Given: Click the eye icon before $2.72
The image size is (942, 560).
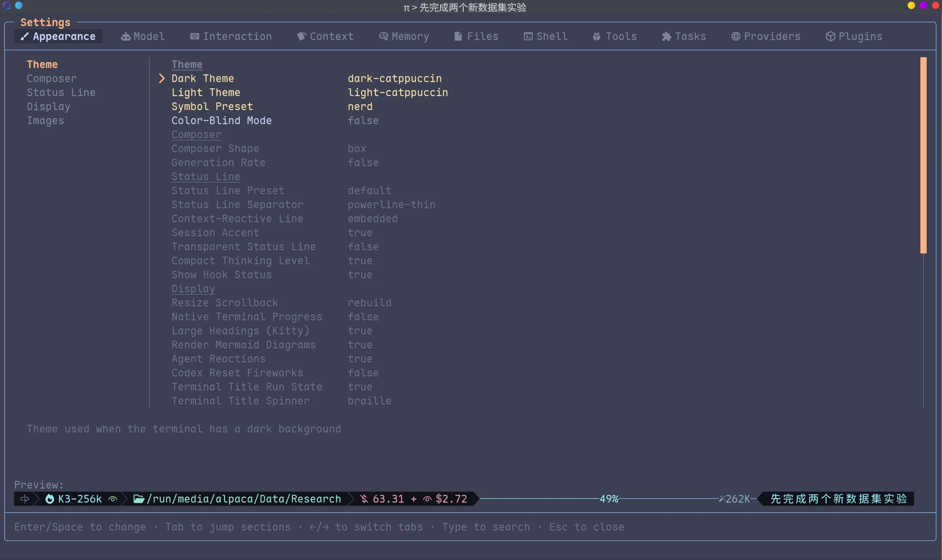Looking at the screenshot, I should 427,499.
